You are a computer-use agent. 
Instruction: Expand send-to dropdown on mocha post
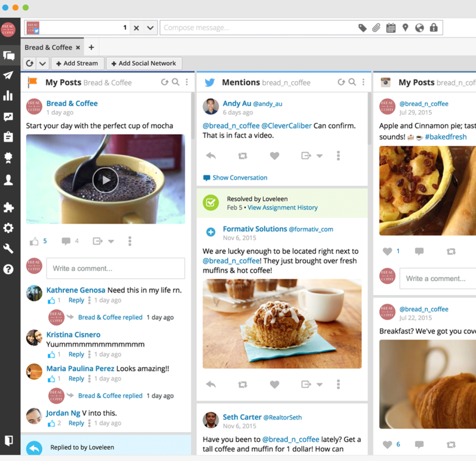(111, 241)
